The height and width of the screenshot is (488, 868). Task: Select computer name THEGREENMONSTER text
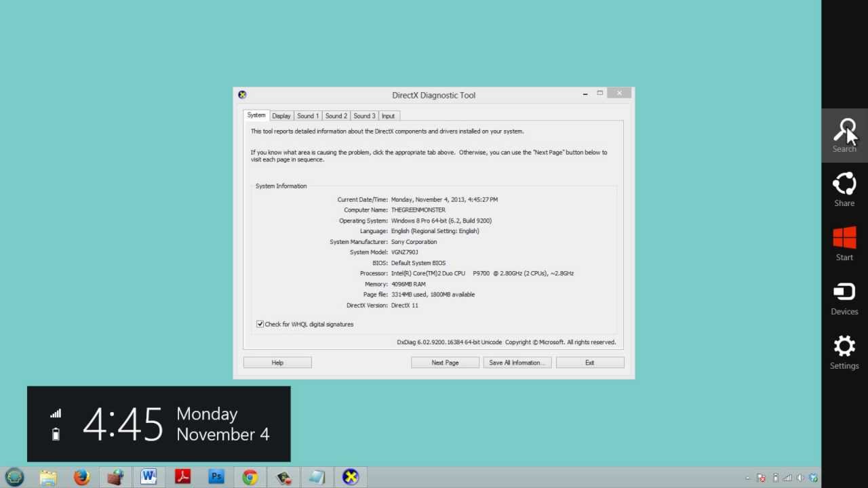pos(418,210)
